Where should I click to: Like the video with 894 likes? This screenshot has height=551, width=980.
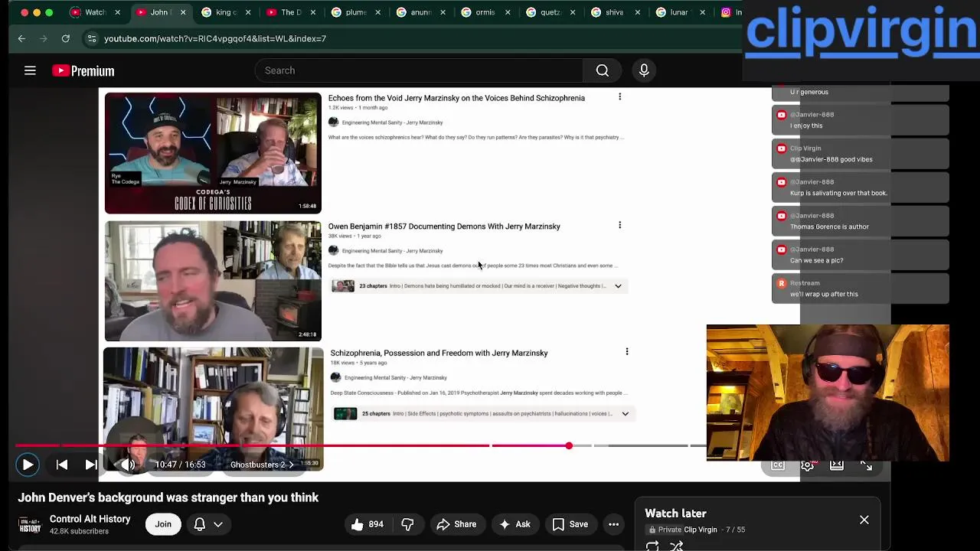(x=367, y=524)
